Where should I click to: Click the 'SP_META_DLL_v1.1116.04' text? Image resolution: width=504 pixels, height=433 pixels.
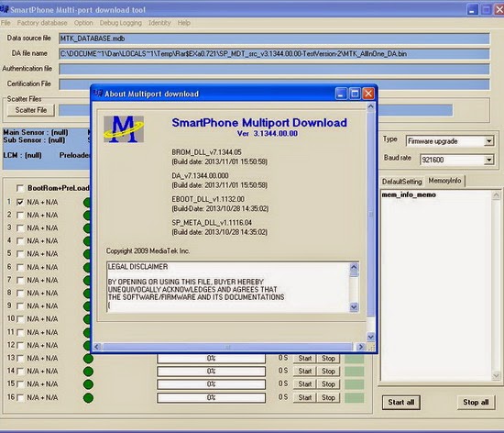212,223
